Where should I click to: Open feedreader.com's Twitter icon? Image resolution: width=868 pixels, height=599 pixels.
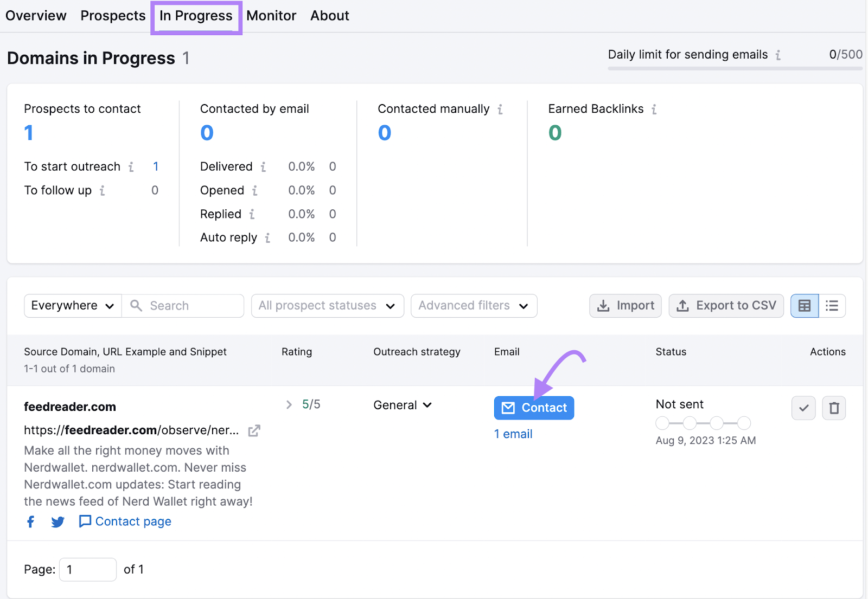[58, 521]
